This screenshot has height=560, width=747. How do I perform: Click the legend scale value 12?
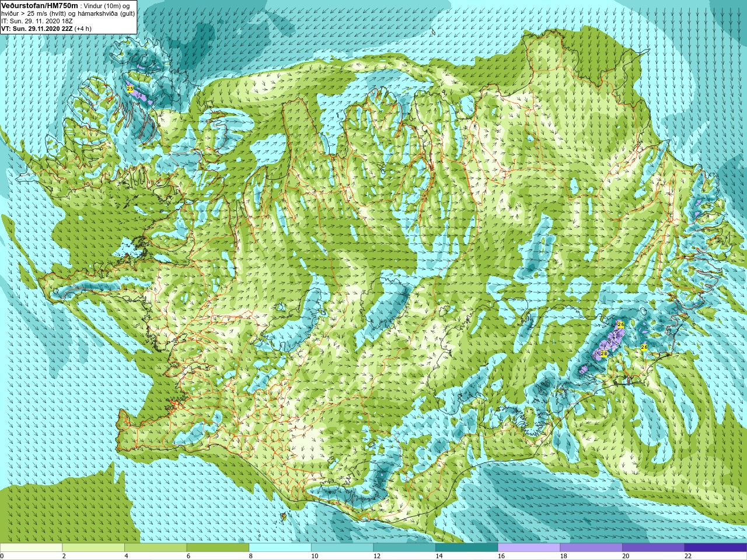[x=377, y=556]
